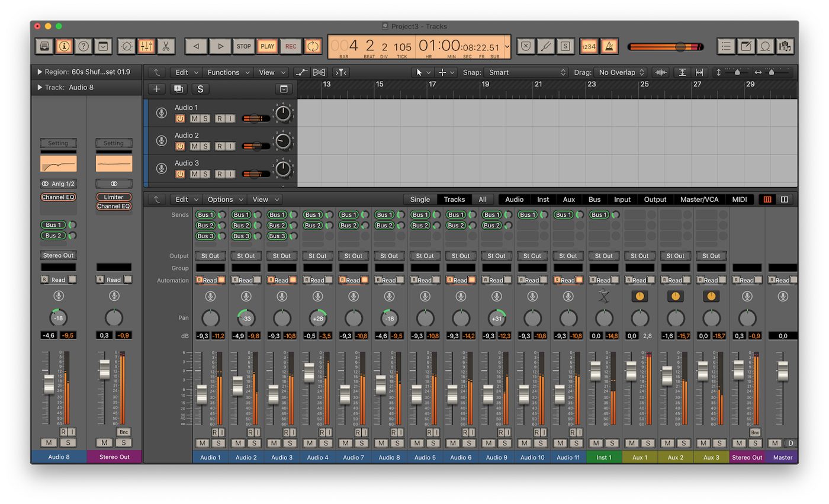This screenshot has width=829, height=504.
Task: Toggle the automation curve button in Tracks toolbar
Action: (x=302, y=72)
